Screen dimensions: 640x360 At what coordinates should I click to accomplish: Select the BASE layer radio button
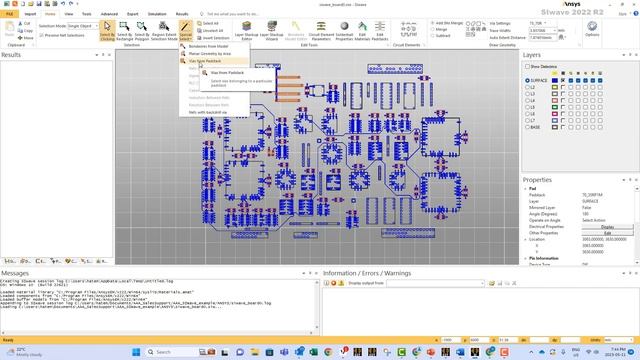(527, 127)
